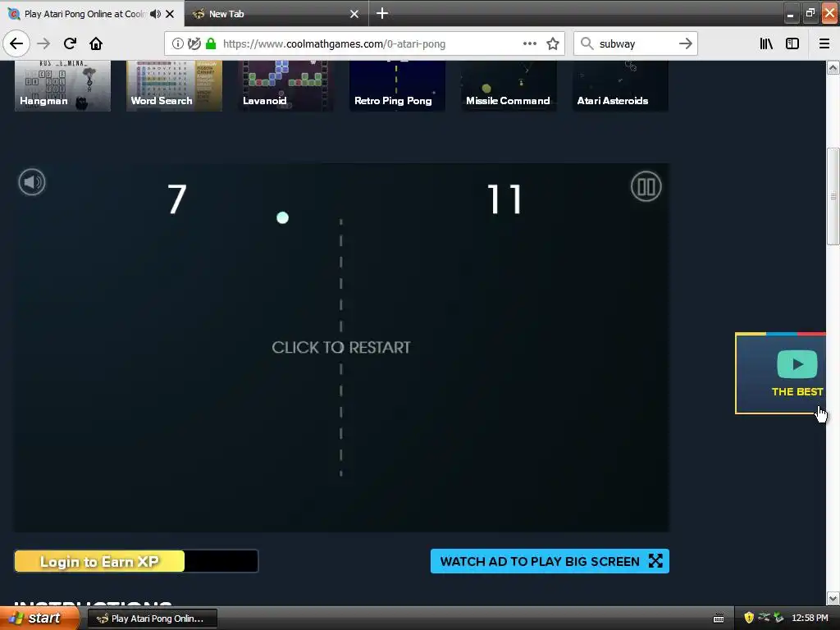Click the vertical scrollbar thumb

pyautogui.click(x=833, y=196)
